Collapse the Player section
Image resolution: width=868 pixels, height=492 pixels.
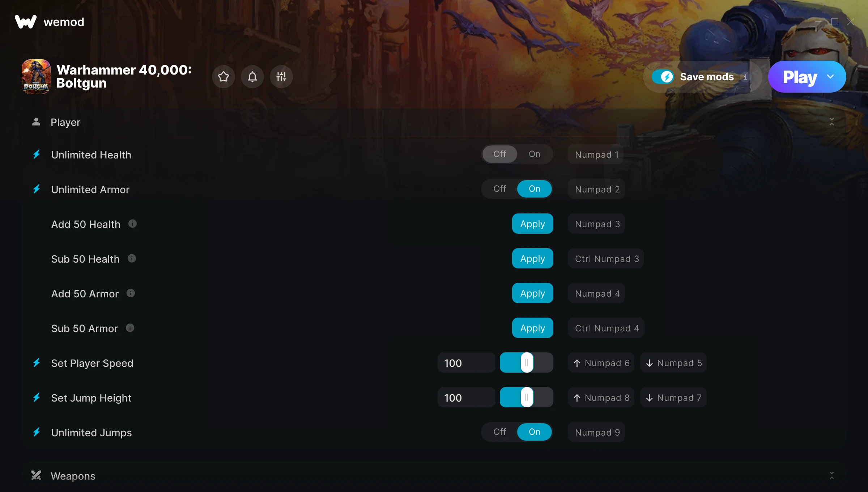coord(831,122)
